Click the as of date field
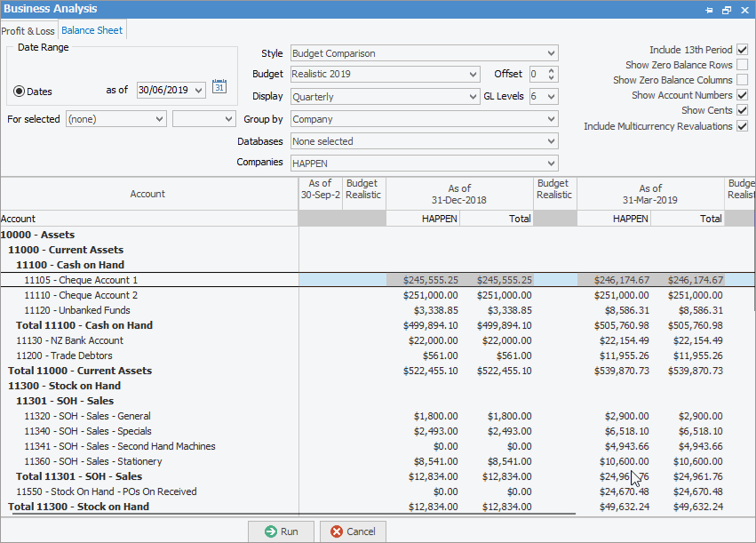 164,91
